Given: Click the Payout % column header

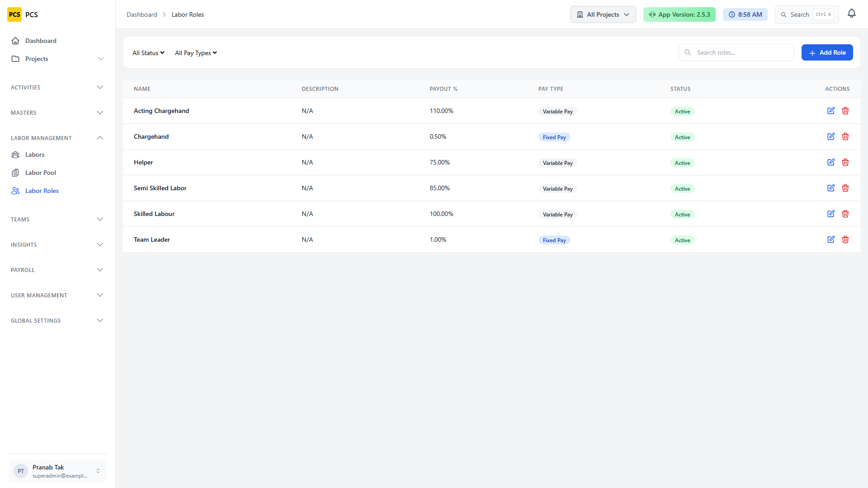Looking at the screenshot, I should 443,89.
